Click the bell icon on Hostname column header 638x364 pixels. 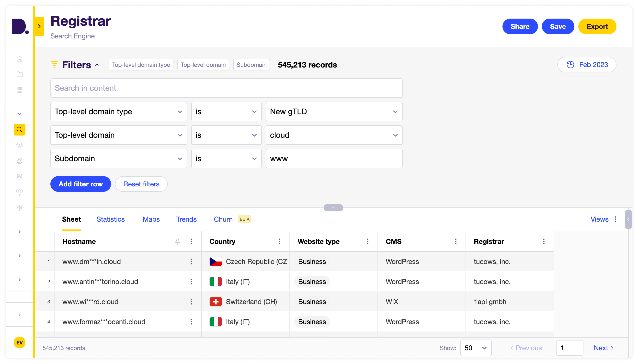pos(177,241)
